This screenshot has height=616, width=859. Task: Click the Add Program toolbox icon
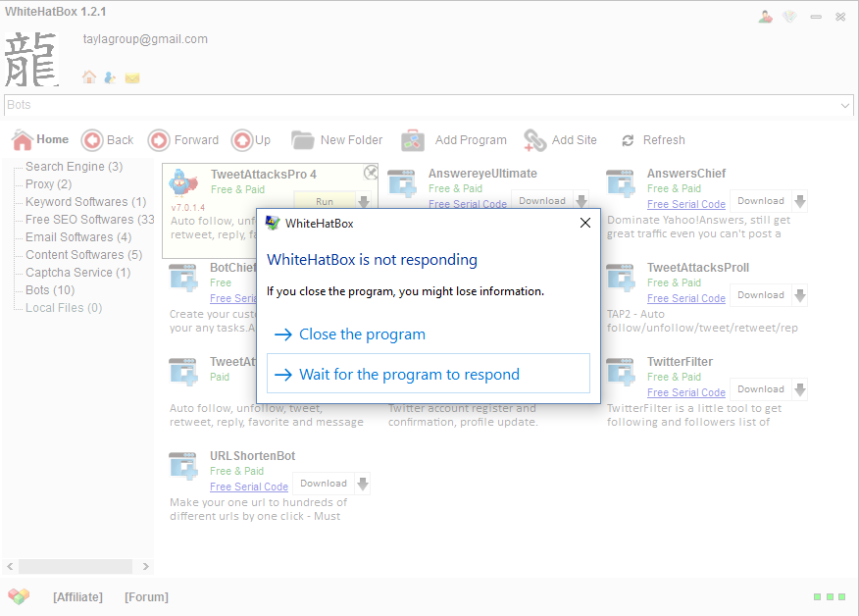(x=413, y=140)
